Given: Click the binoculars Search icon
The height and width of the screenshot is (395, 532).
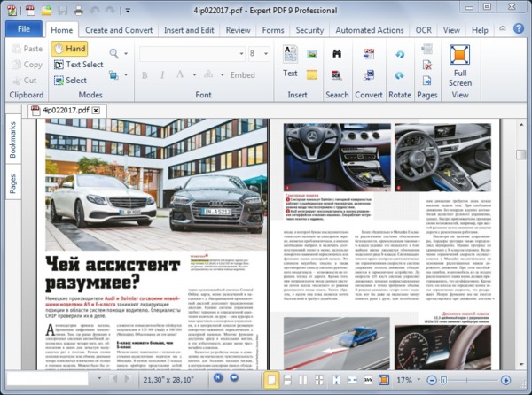Looking at the screenshot, I should coord(337,53).
